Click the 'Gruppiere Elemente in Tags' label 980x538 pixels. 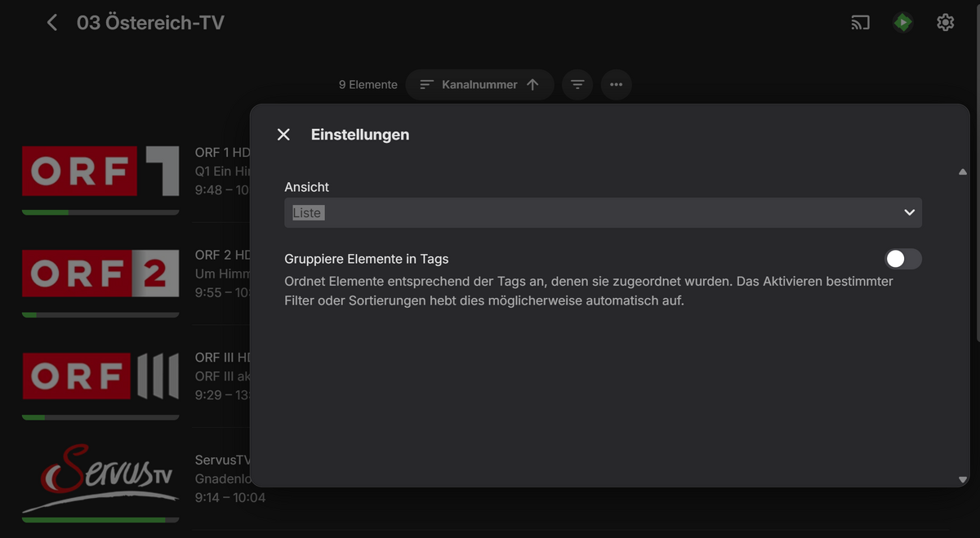[x=367, y=259]
